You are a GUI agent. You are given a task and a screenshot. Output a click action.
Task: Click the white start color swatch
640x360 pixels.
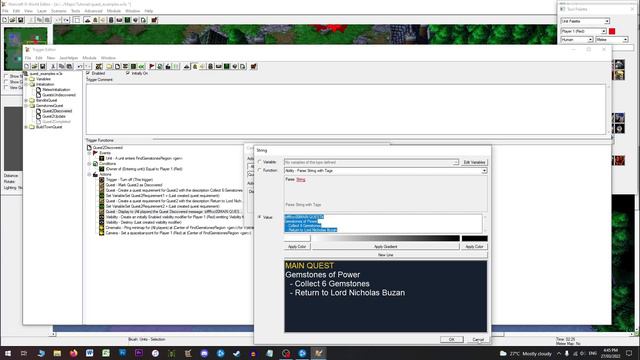pyautogui.click(x=297, y=238)
